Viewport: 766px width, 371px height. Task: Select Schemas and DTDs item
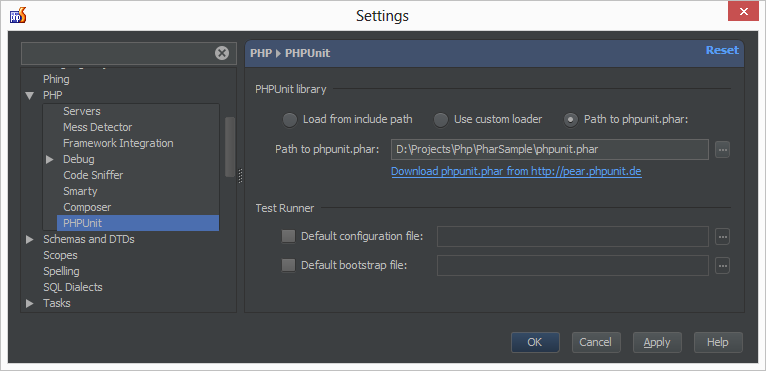tap(89, 239)
